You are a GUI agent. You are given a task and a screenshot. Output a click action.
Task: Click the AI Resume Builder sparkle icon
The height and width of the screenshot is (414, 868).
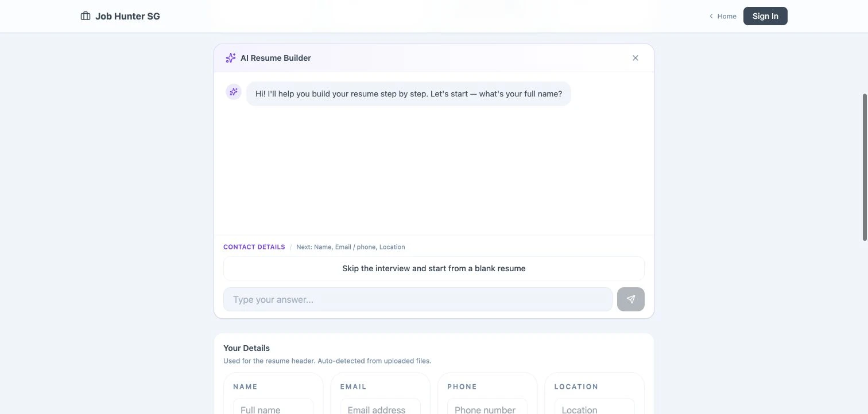pyautogui.click(x=231, y=58)
